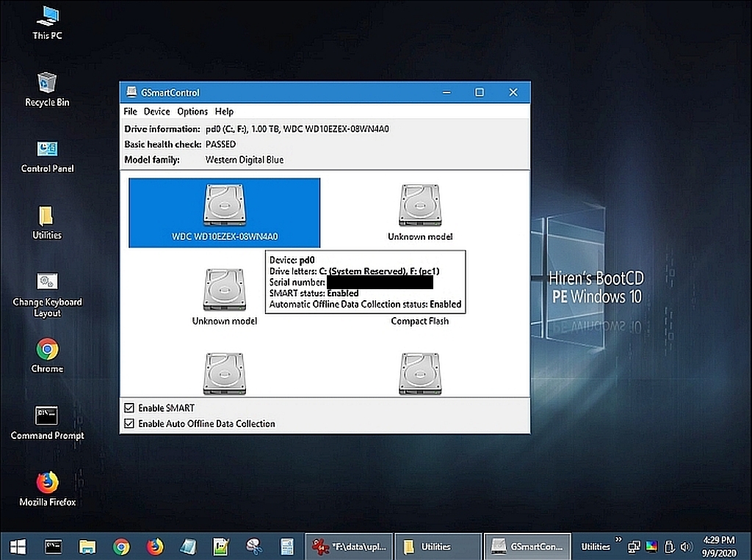Click the GSmartControl title bar icon
The height and width of the screenshot is (560, 752).
131,92
